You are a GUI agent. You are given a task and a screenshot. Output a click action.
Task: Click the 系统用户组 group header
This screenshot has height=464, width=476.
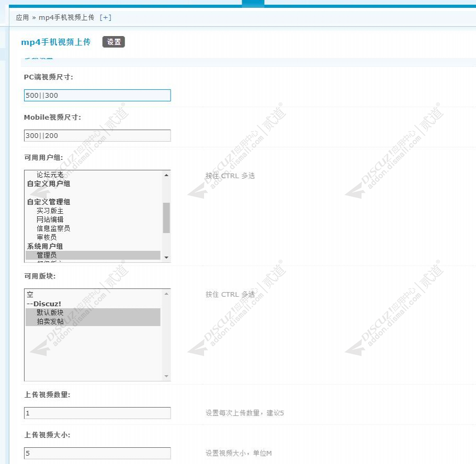click(45, 246)
